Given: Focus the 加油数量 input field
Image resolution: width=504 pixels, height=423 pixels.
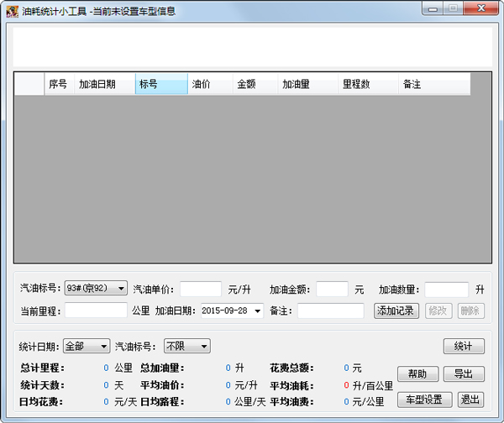Looking at the screenshot, I should point(447,290).
